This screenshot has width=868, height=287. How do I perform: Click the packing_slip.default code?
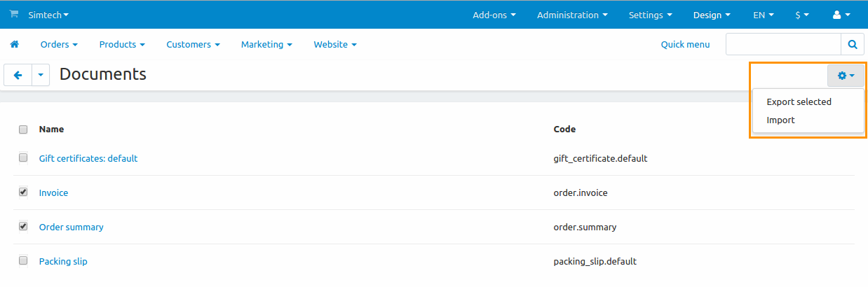point(595,261)
